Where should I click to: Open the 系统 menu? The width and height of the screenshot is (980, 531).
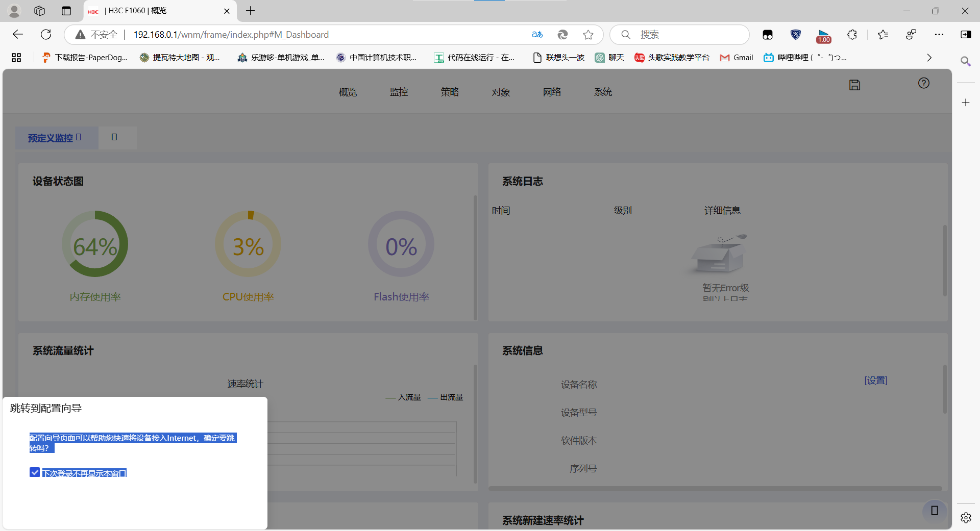tap(603, 92)
